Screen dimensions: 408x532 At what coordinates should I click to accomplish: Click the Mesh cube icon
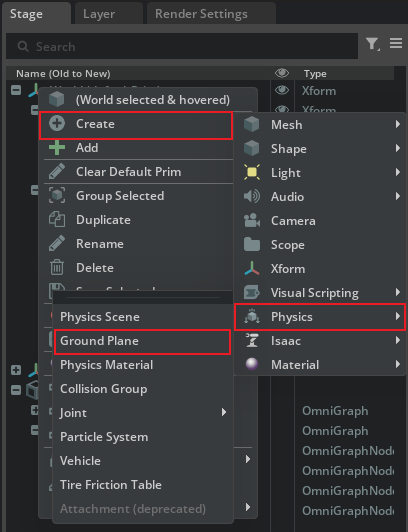click(252, 125)
